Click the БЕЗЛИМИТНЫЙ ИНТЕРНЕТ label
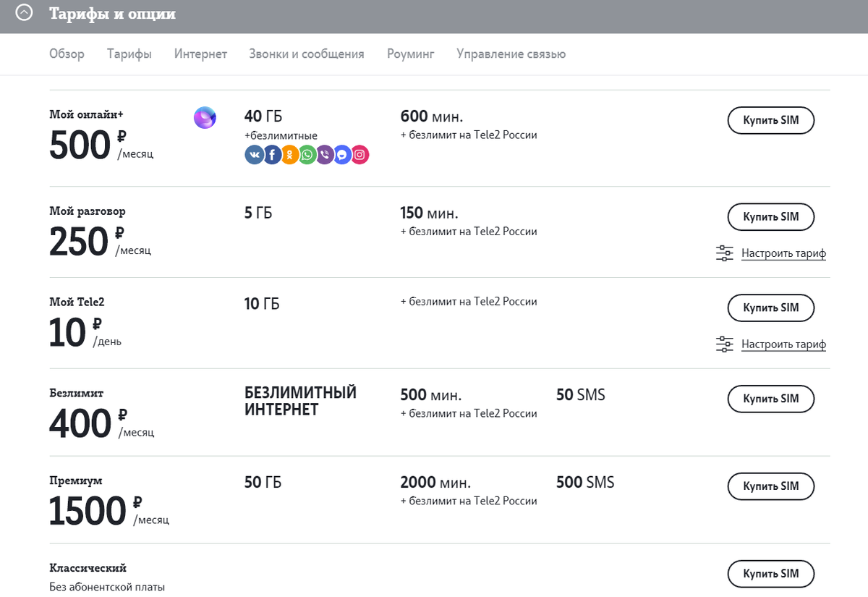 point(301,401)
